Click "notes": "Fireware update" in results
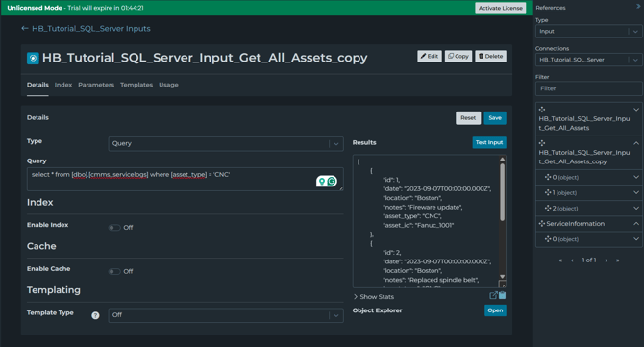The height and width of the screenshot is (347, 644). pyautogui.click(x=423, y=207)
